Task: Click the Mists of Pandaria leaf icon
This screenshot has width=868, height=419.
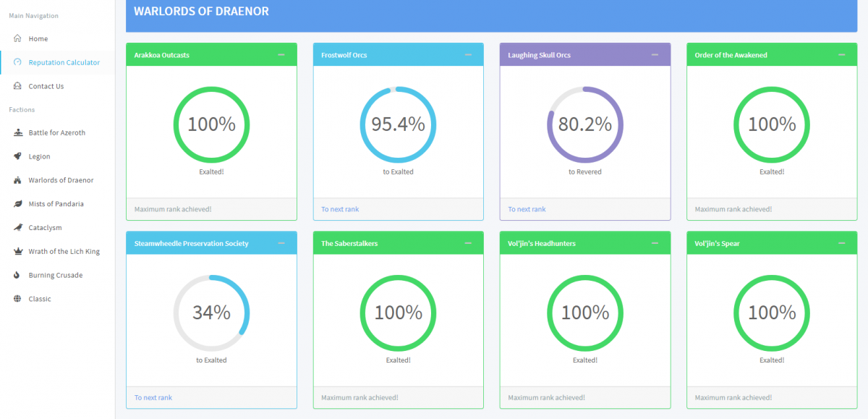Action: [x=17, y=204]
